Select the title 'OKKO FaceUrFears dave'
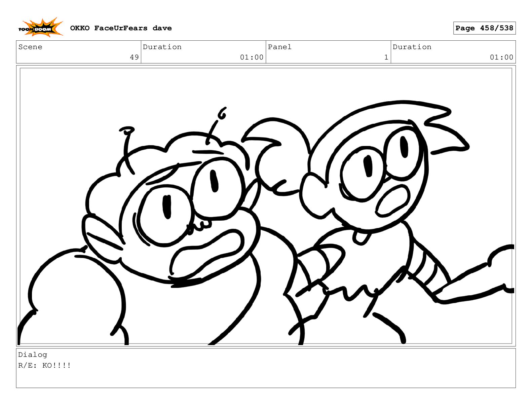 point(121,28)
